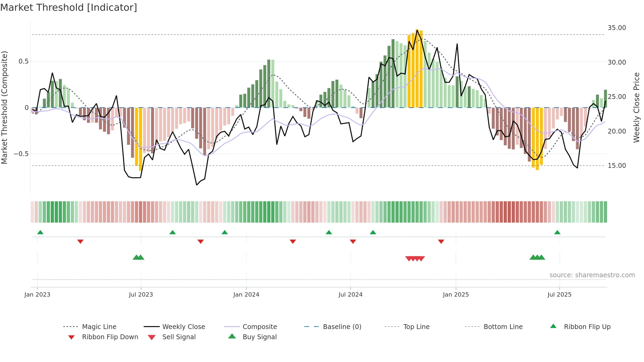Click the ribbon flip up marker near Jul 2025
Screen dimensions: 644x362
[x=557, y=232]
